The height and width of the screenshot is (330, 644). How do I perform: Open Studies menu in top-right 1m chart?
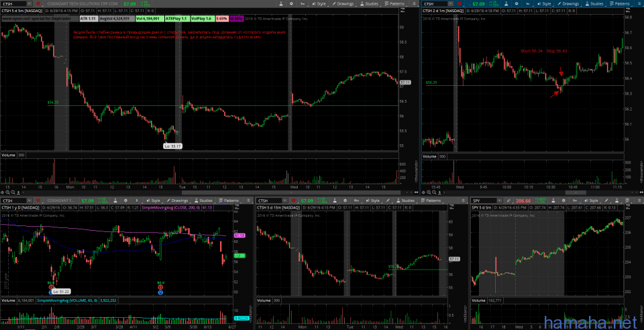[x=594, y=4]
